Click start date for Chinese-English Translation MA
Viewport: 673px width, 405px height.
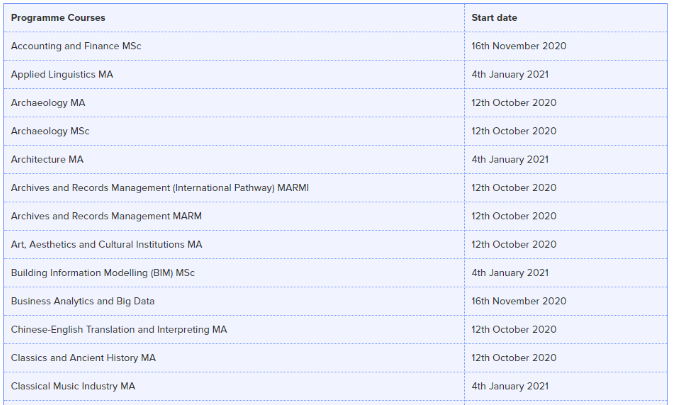point(514,329)
